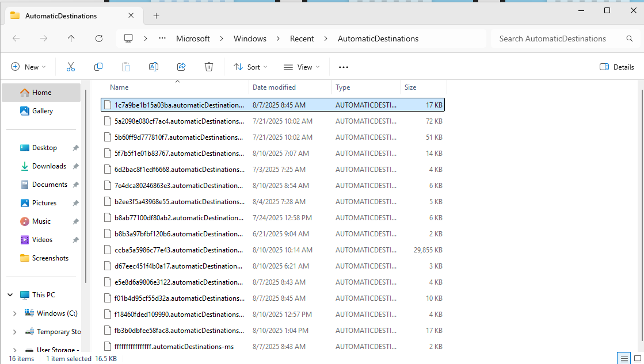Open Pictures in navigation pane

point(41,203)
